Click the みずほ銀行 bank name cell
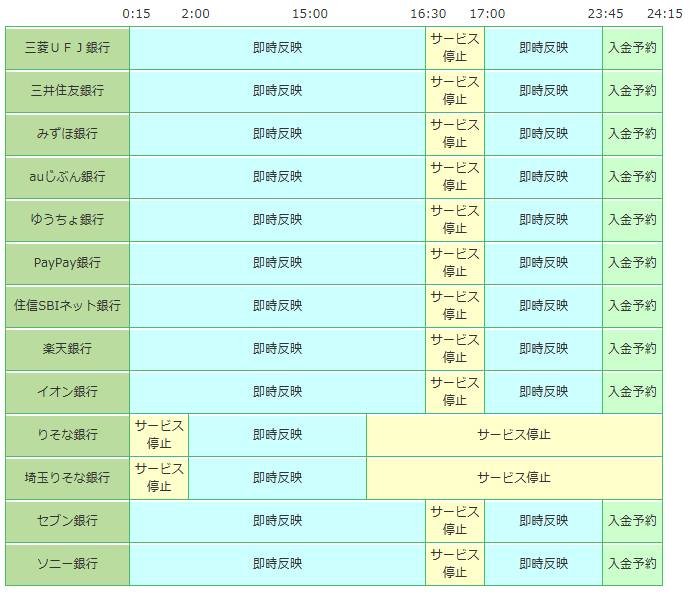The width and height of the screenshot is (692, 595). coord(67,134)
